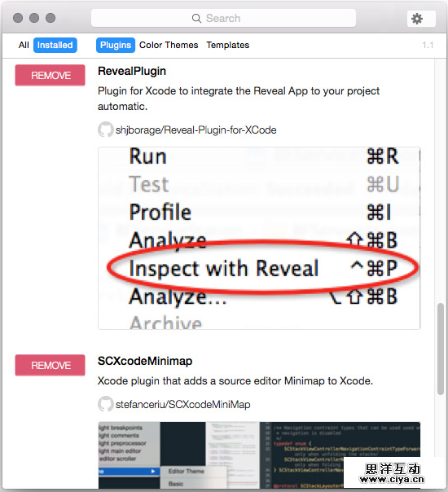448x492 pixels.
Task: Click the magnifying glass search icon
Action: (196, 19)
